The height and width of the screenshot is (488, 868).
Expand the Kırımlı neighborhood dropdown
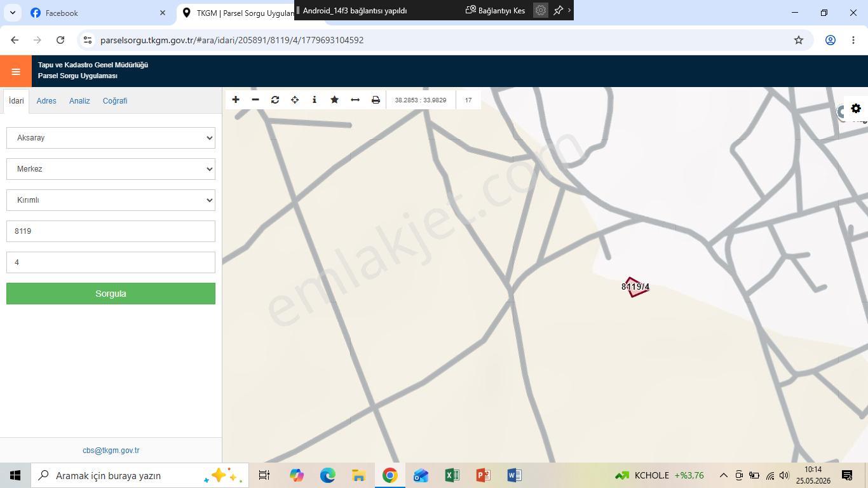(x=111, y=200)
